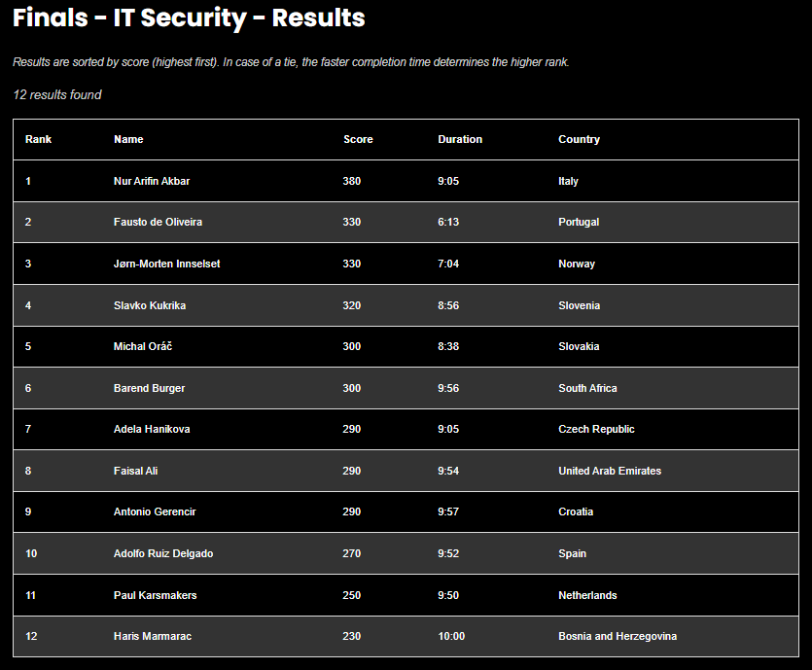The width and height of the screenshot is (812, 670).
Task: Click Fausto de Oliveira's name
Action: [158, 222]
